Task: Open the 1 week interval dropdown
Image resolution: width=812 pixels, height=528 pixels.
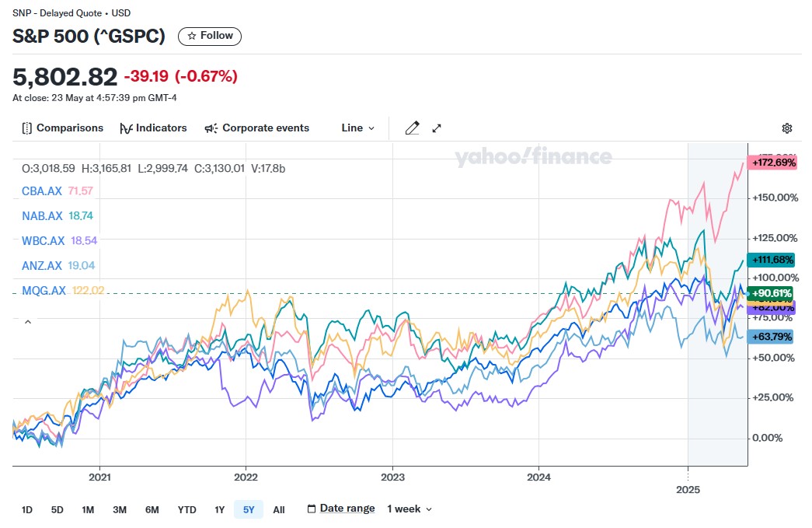Action: point(409,509)
